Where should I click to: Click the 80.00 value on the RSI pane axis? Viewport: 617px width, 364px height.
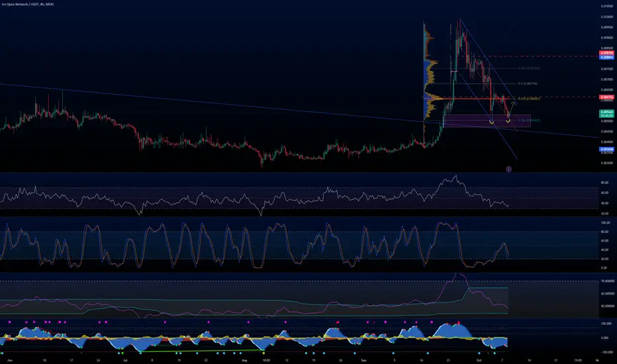(x=605, y=183)
